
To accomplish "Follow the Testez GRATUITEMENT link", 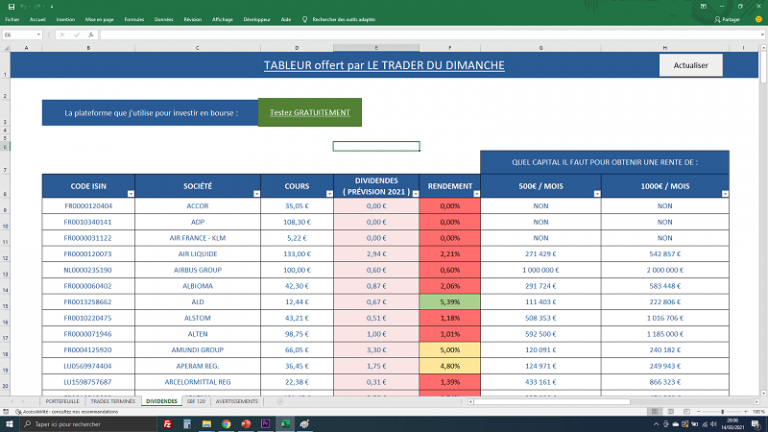I will coord(310,113).
